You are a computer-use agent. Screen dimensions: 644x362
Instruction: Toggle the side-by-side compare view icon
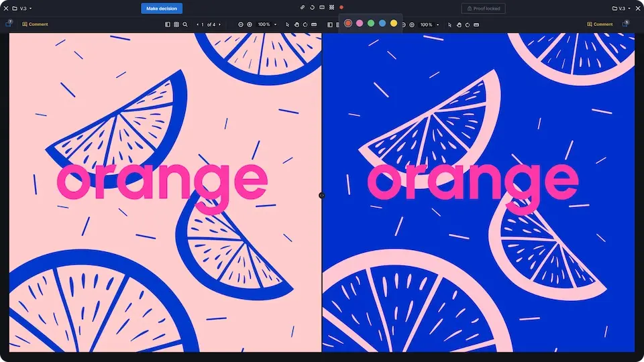[322, 7]
